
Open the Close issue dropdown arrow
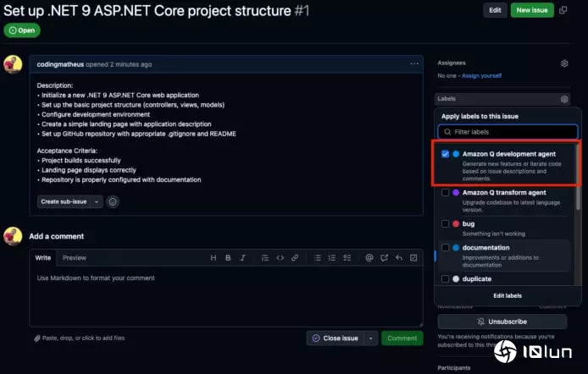tap(370, 338)
